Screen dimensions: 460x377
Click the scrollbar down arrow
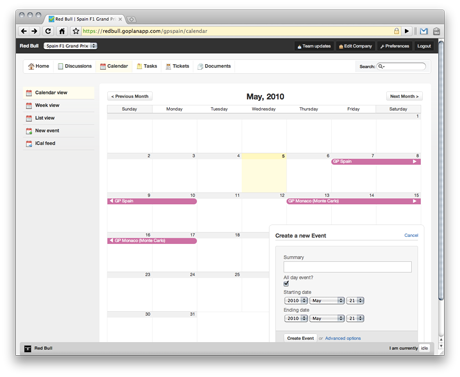pos(441,346)
